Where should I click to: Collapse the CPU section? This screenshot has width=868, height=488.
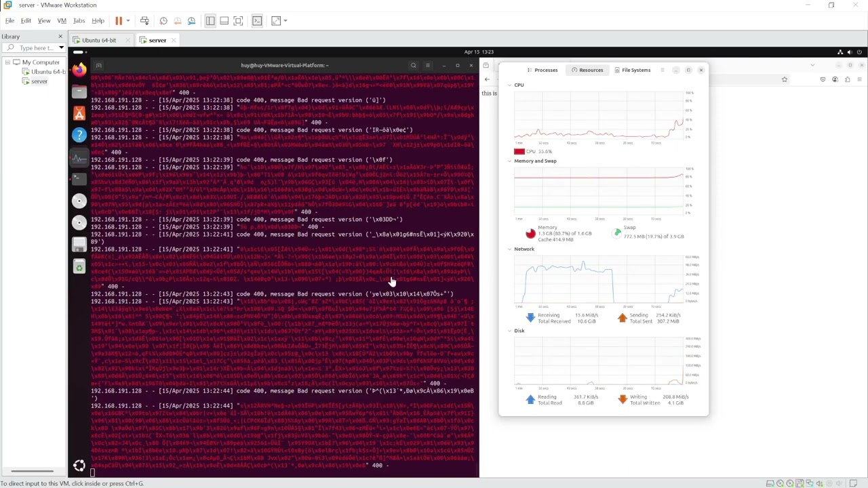pyautogui.click(x=509, y=85)
